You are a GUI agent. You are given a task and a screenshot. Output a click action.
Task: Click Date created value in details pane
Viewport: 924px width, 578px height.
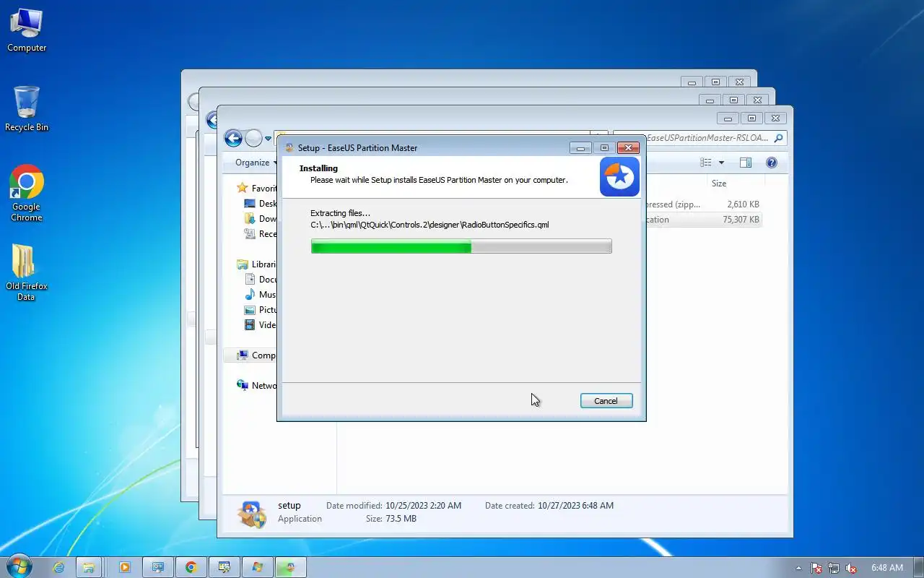click(x=575, y=506)
